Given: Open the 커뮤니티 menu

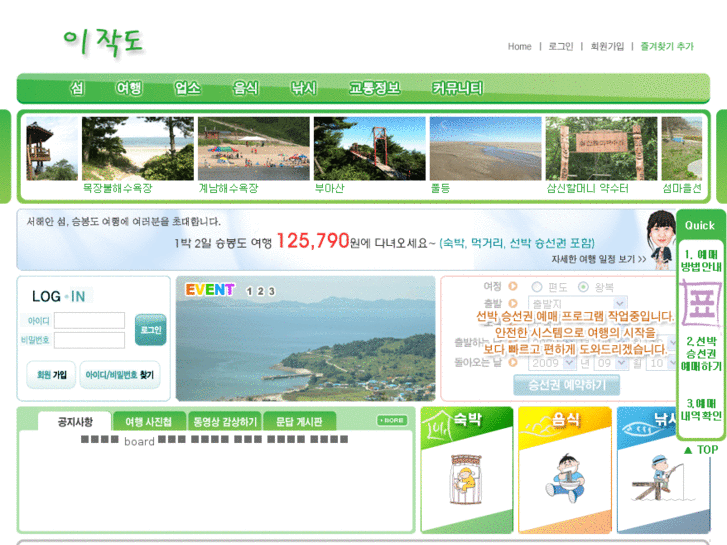Looking at the screenshot, I should (x=457, y=88).
